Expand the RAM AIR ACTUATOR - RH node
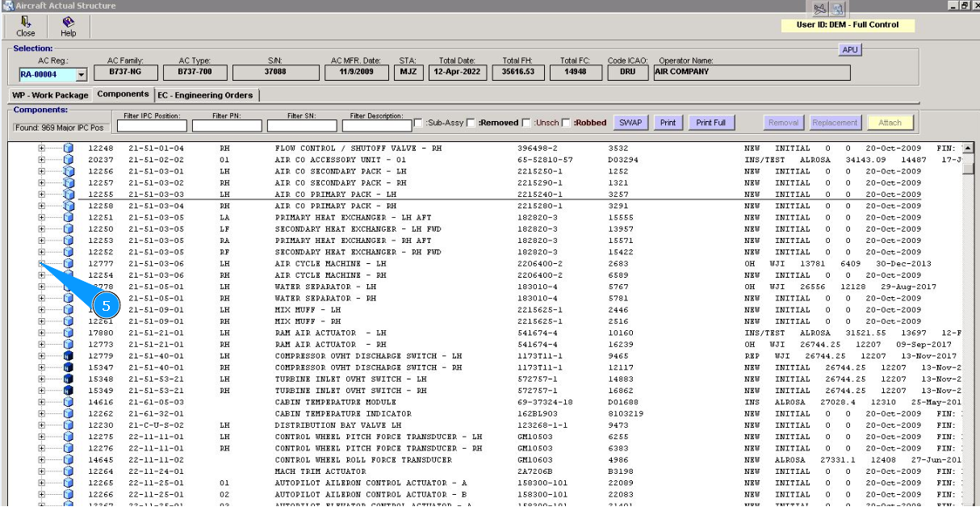The image size is (980, 511). coord(41,344)
